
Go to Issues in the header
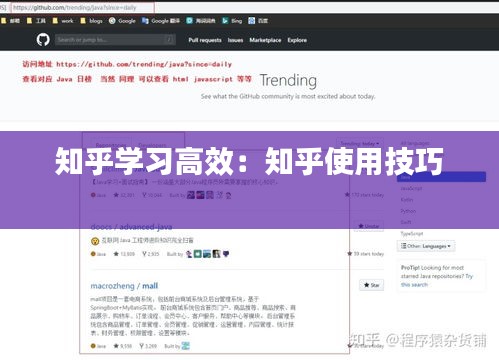click(235, 40)
